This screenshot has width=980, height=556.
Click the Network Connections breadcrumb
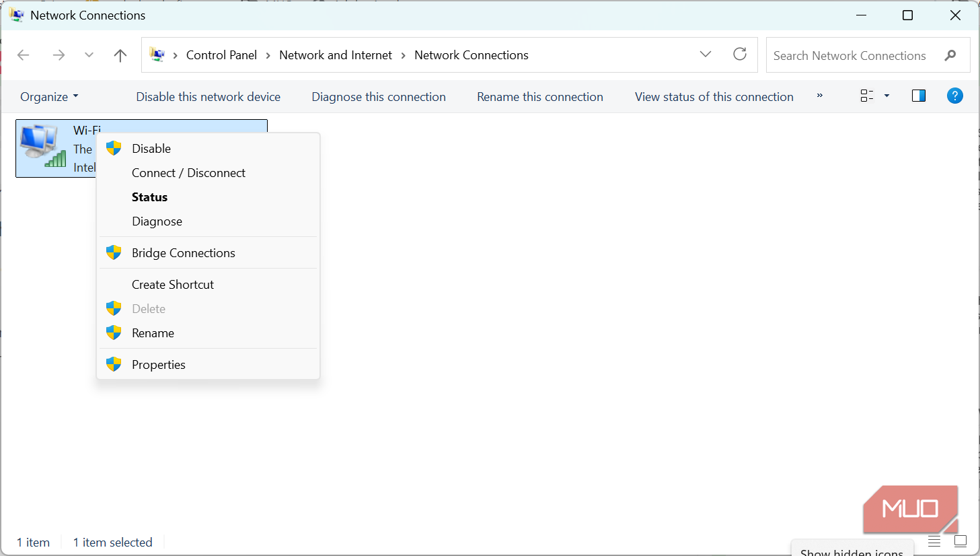click(472, 55)
